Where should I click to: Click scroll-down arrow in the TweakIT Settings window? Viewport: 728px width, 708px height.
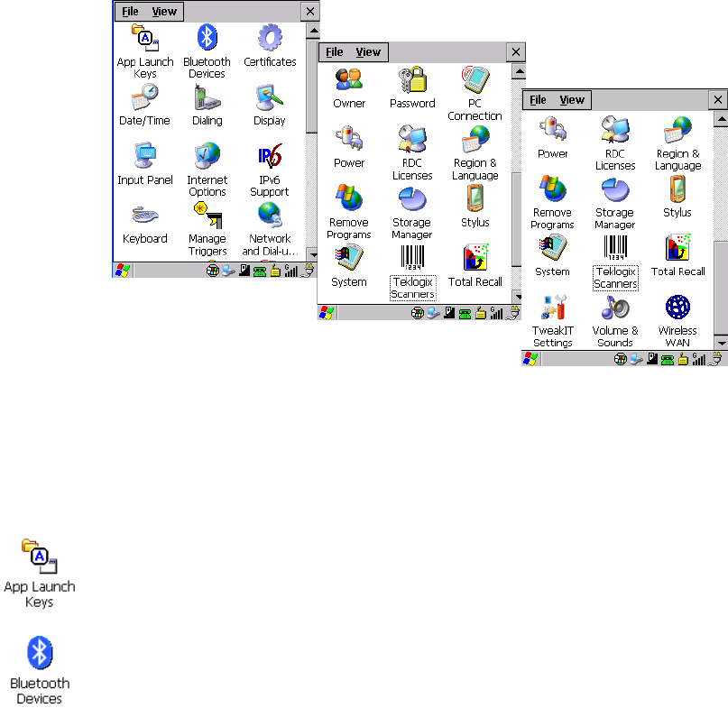[721, 343]
